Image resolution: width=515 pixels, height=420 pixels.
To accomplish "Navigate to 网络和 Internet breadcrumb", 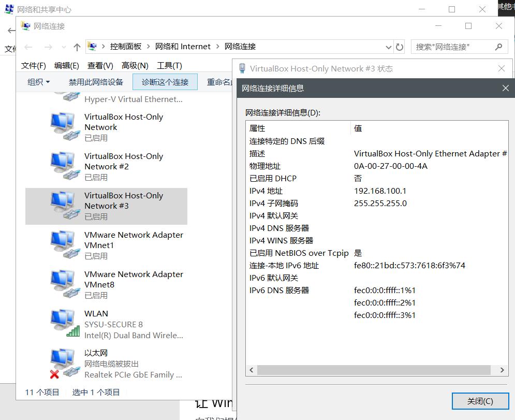I will 183,46.
